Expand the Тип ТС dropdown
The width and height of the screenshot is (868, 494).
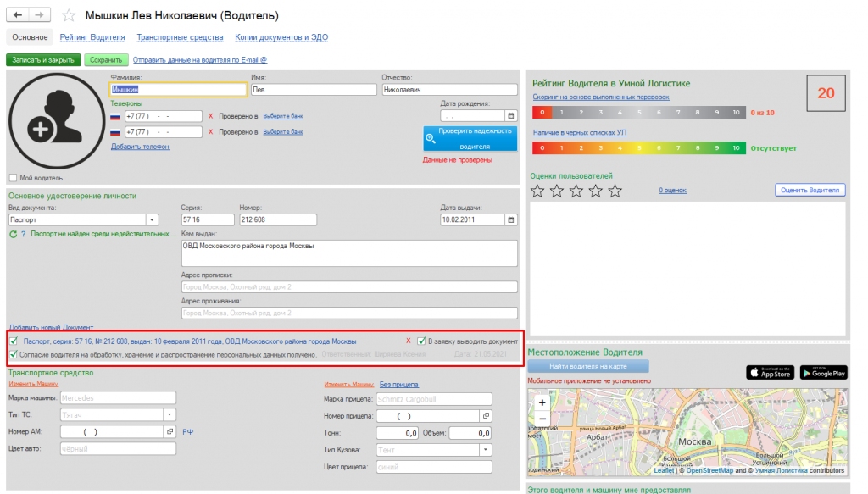coord(170,414)
